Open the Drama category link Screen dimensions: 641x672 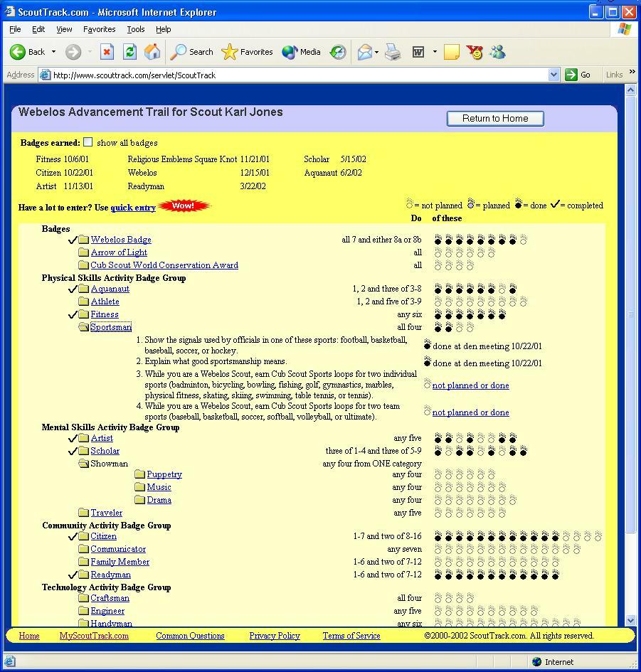pyautogui.click(x=159, y=500)
